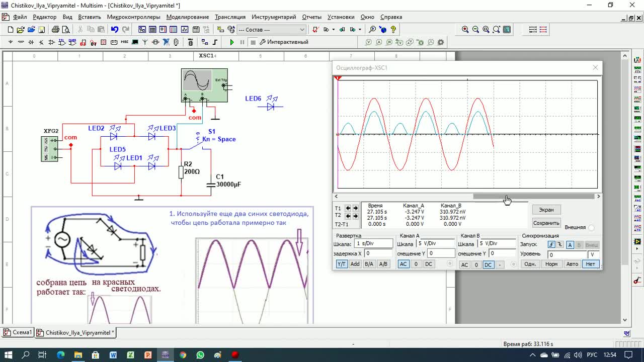Screen dimensions: 644x362
Task: Place a MISC component
Action: (124, 42)
